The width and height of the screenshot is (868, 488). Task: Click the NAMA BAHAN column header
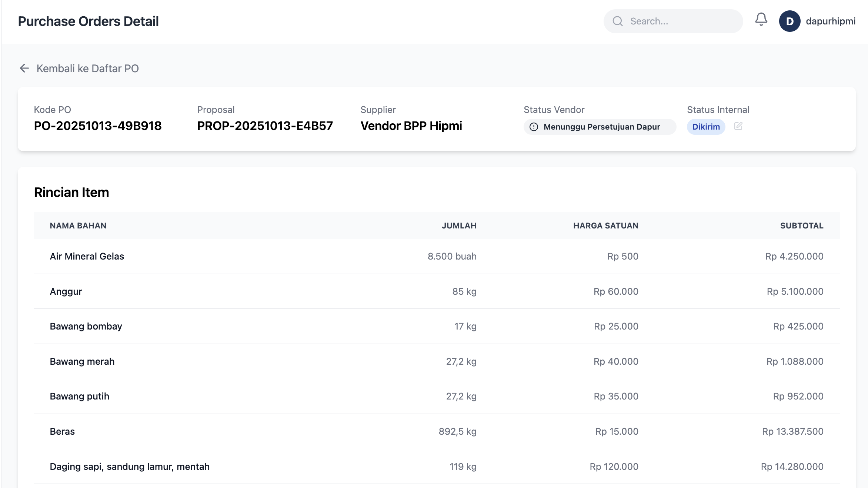coord(78,225)
